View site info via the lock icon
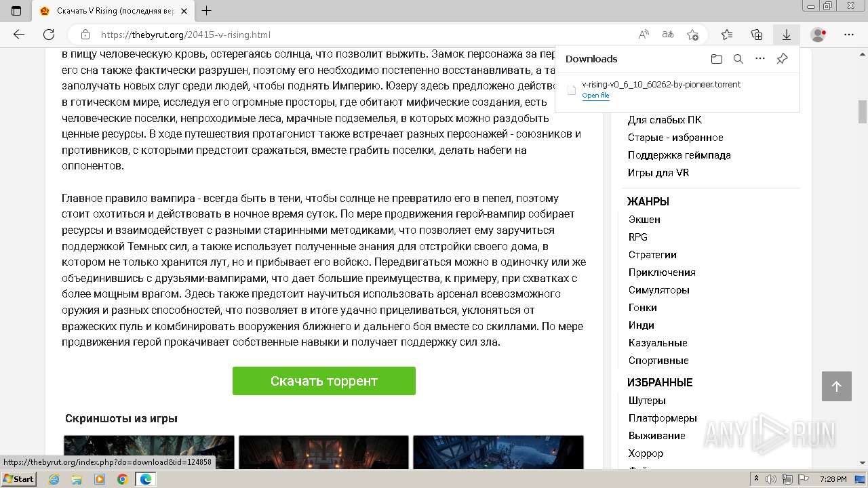Screen dimensions: 868x488 click(85, 35)
